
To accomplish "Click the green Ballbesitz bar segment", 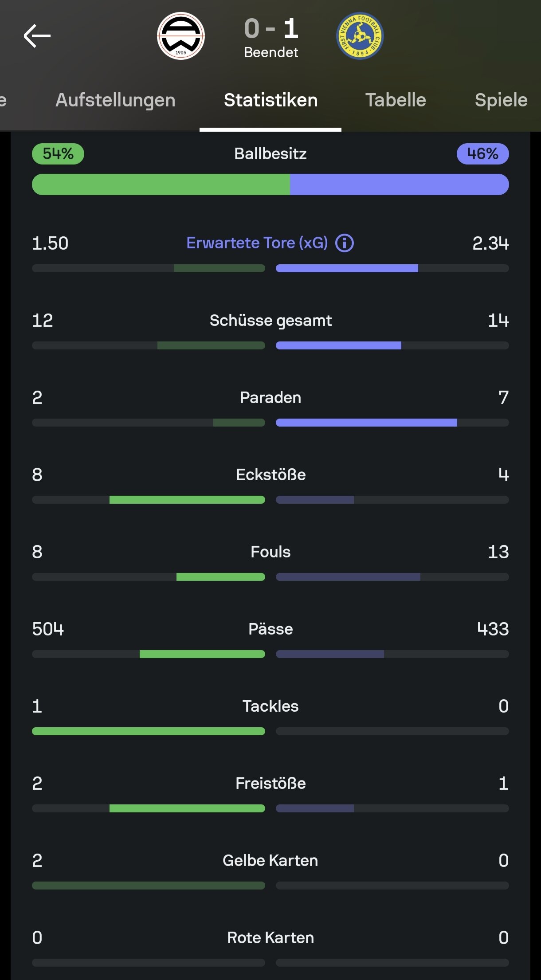I will 161,184.
